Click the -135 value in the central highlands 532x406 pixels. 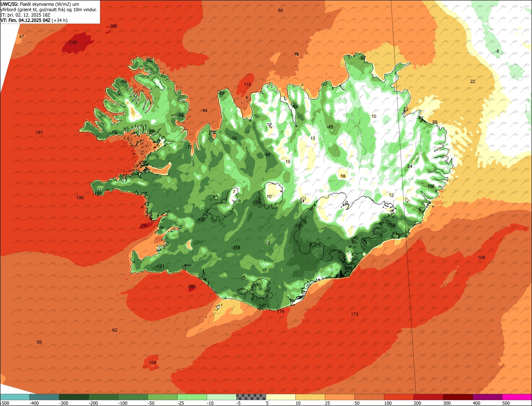point(298,225)
